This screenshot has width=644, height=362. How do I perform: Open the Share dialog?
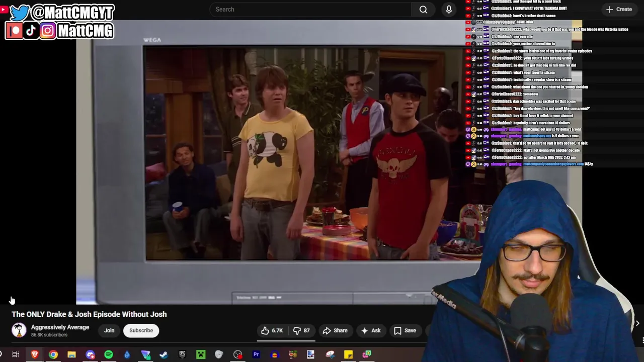335,330
